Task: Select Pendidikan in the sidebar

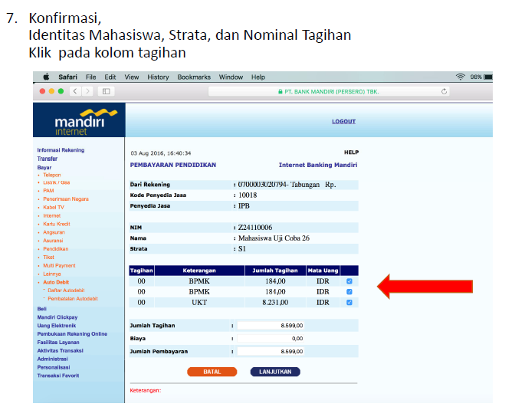Action: pos(55,249)
